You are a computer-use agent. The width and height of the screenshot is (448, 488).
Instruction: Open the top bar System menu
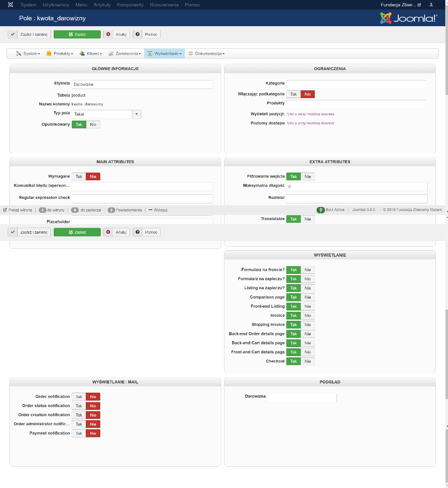(28, 5)
